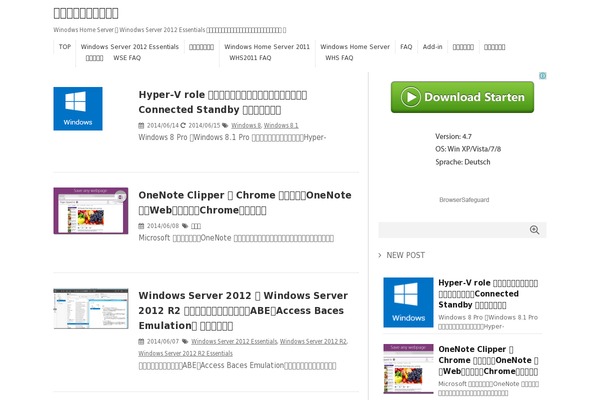Image resolution: width=600 pixels, height=400 pixels.
Task: Click the chevron beside NEW POST
Action: [x=380, y=255]
